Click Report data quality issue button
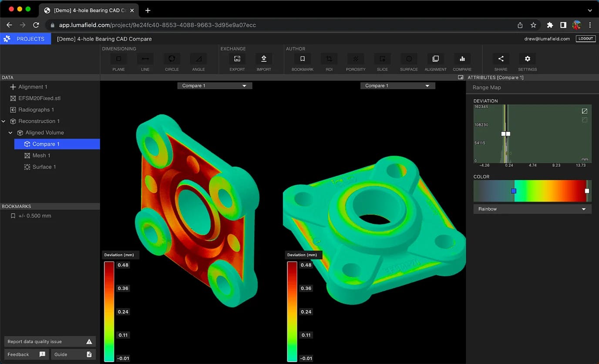This screenshot has width=599, height=364. 50,342
